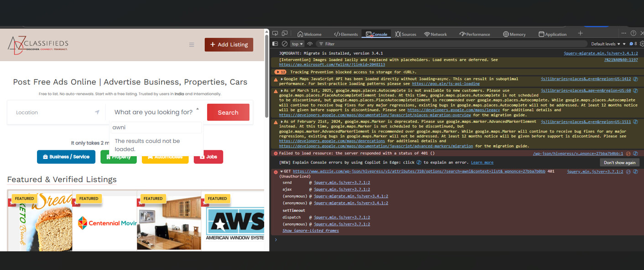644x270 pixels.
Task: Show console sidebar panel icon
Action: click(275, 44)
